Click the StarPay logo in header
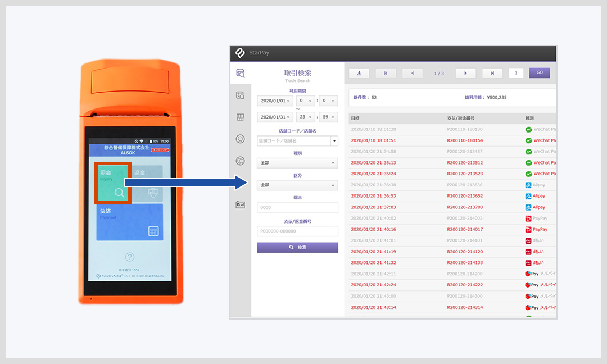 [x=241, y=53]
